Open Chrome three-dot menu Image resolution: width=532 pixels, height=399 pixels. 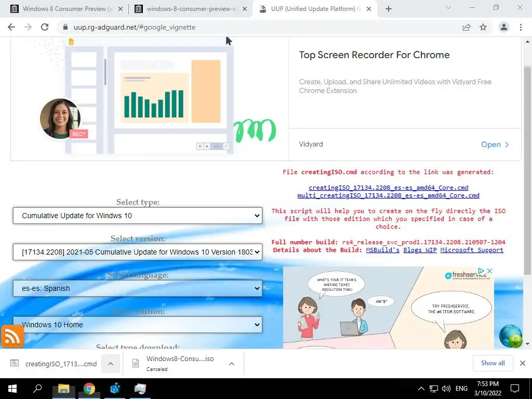point(521,27)
